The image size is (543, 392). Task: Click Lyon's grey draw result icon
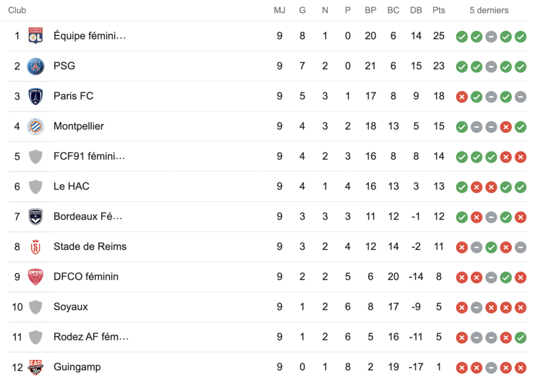491,37
